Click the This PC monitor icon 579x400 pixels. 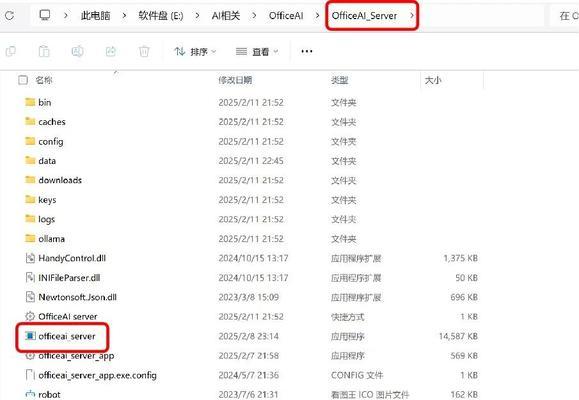(x=45, y=15)
